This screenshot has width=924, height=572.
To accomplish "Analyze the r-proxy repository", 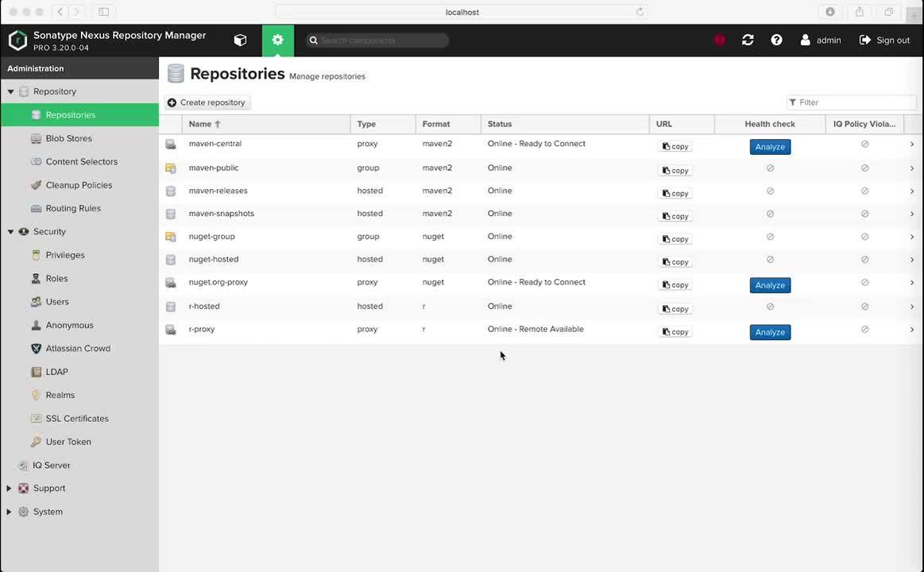I will click(x=770, y=332).
